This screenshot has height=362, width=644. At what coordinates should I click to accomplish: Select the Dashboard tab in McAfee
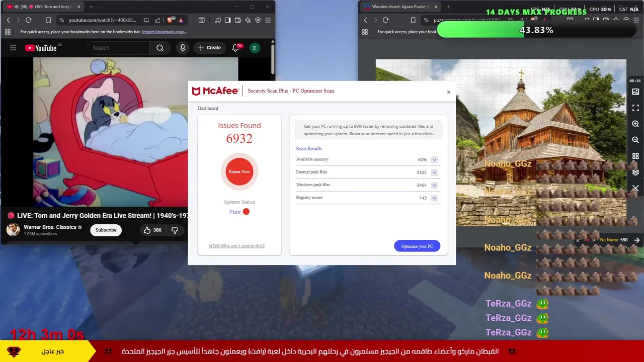pyautogui.click(x=208, y=109)
